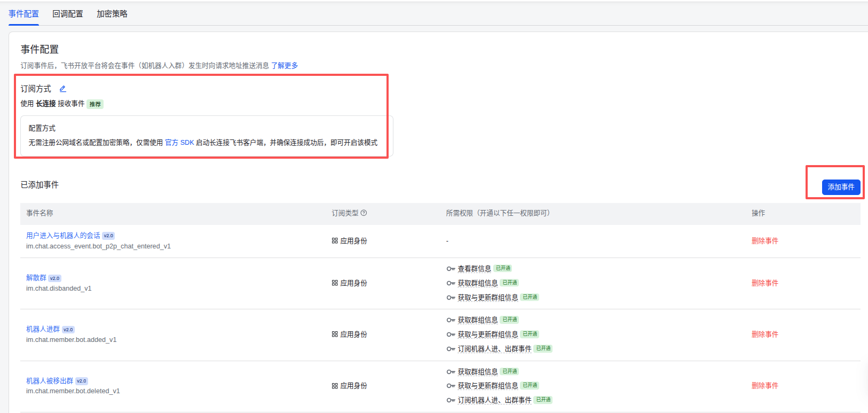This screenshot has width=868, height=413.
Task: Click the grid icon in the 机器人被移出群 row
Action: [335, 386]
